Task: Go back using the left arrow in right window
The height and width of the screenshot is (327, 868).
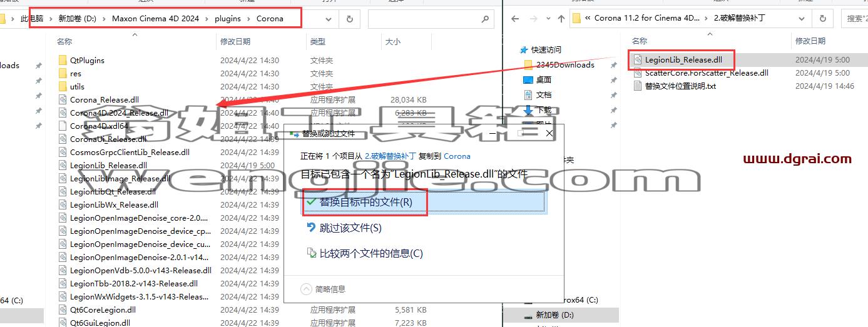Action: click(515, 18)
